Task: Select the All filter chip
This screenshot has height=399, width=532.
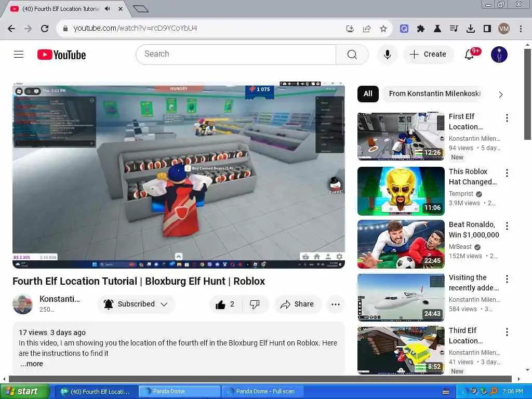Action: [368, 94]
